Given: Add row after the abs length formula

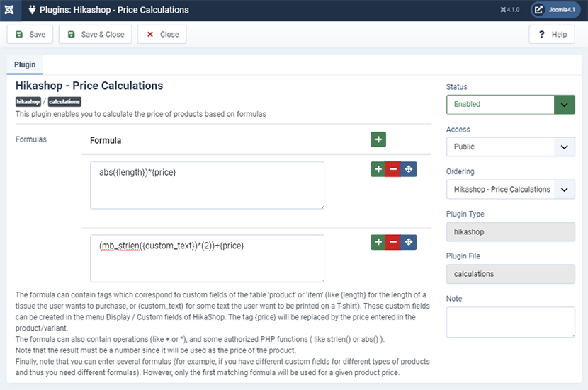Looking at the screenshot, I should [378, 169].
